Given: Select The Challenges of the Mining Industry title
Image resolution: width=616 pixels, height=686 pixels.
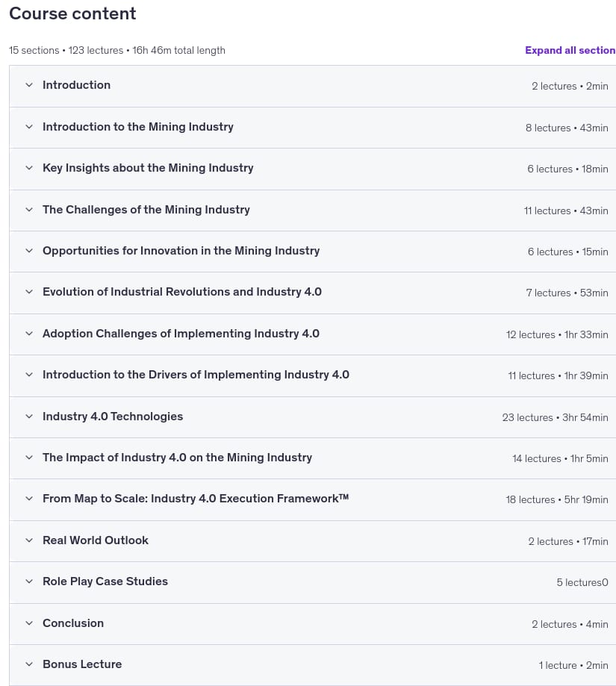Looking at the screenshot, I should 146,210.
